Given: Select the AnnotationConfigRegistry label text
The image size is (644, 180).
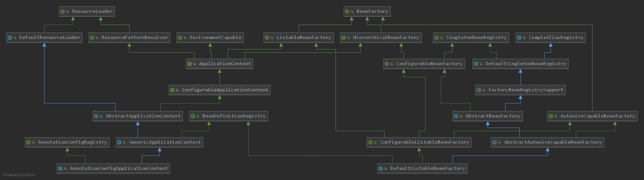Looking at the screenshot, I should point(72,142).
